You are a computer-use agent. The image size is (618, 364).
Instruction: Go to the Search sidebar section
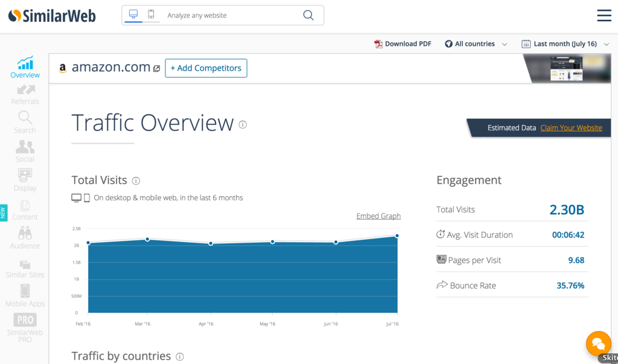coord(25,123)
